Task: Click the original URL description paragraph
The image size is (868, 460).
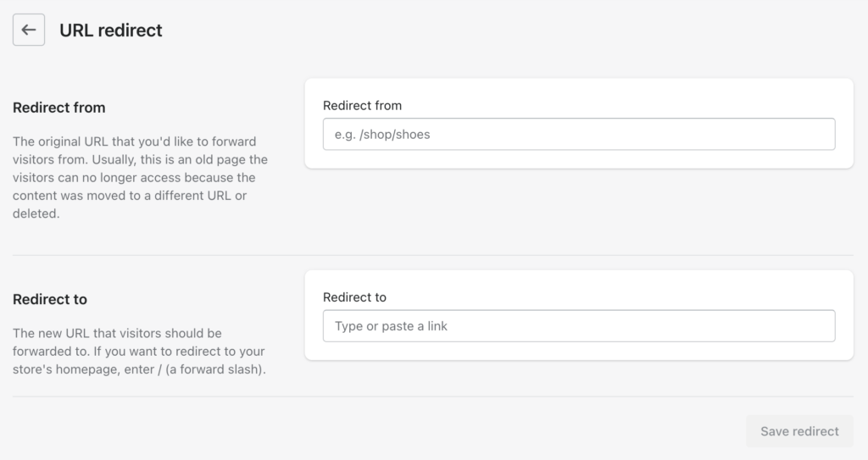Action: click(x=140, y=177)
